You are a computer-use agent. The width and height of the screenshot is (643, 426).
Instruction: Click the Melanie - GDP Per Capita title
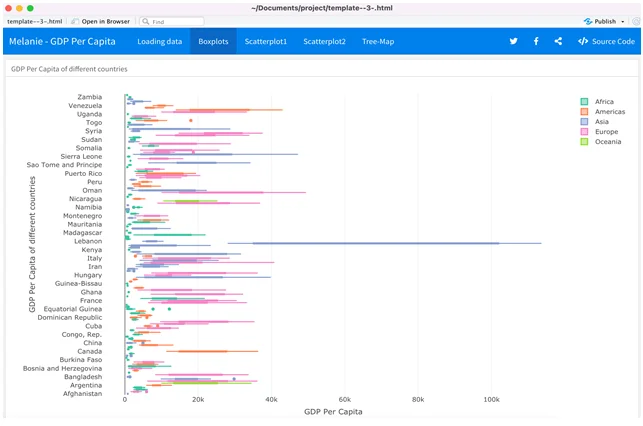(x=62, y=41)
